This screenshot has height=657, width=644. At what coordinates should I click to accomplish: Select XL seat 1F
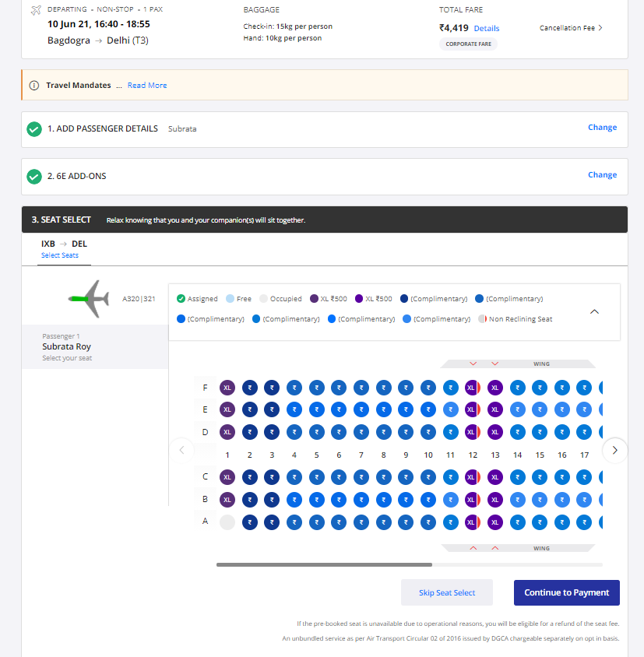pos(227,388)
